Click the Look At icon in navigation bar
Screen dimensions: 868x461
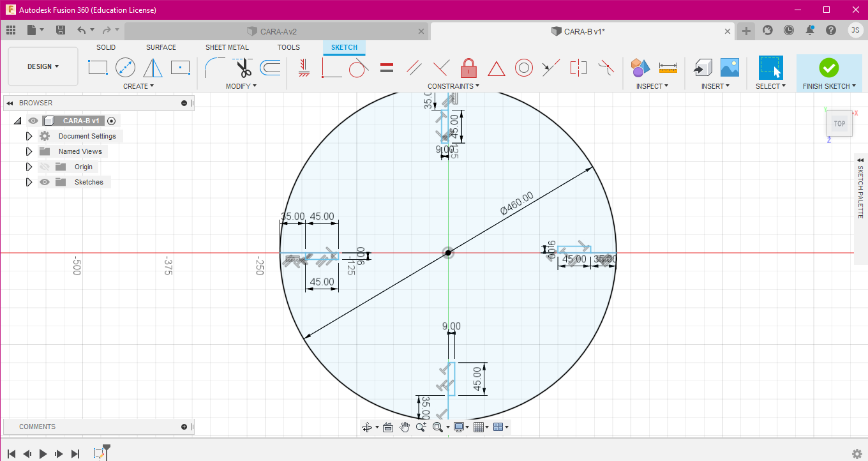387,427
